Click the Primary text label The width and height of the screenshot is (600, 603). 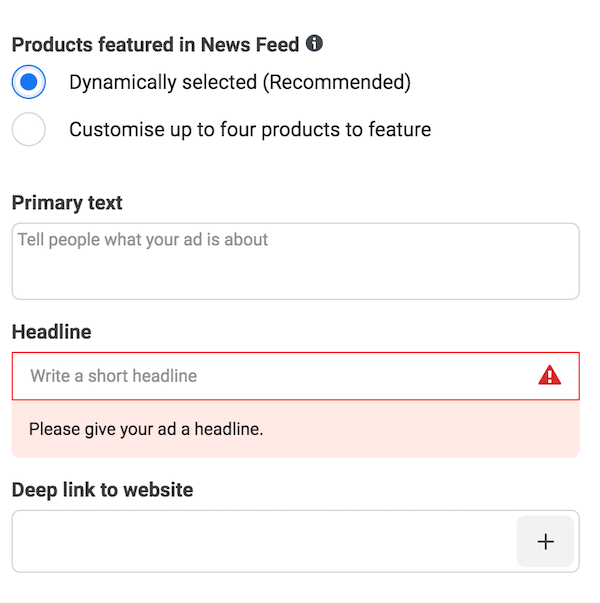click(x=67, y=203)
